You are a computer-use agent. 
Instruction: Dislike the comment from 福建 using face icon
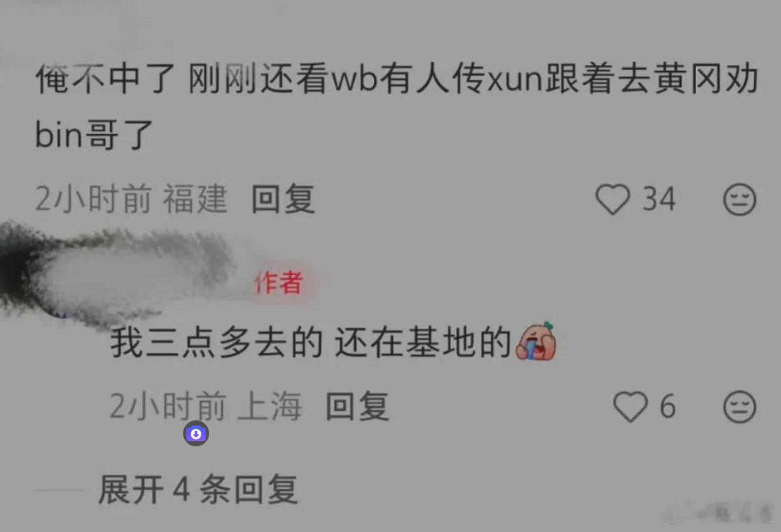tap(739, 199)
